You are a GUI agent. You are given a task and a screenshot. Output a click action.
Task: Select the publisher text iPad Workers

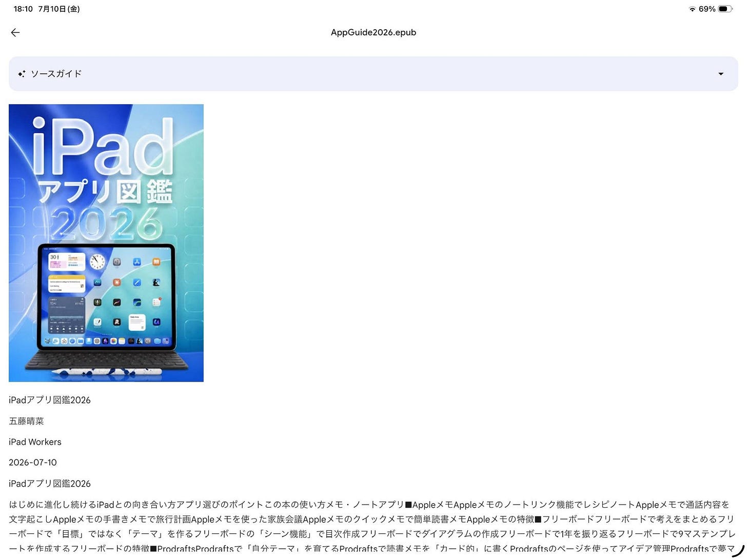35,442
